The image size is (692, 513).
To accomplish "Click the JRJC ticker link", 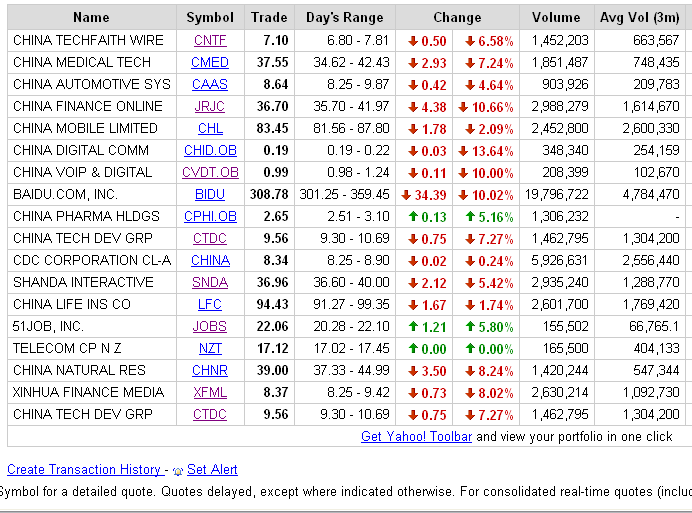I will pos(210,106).
